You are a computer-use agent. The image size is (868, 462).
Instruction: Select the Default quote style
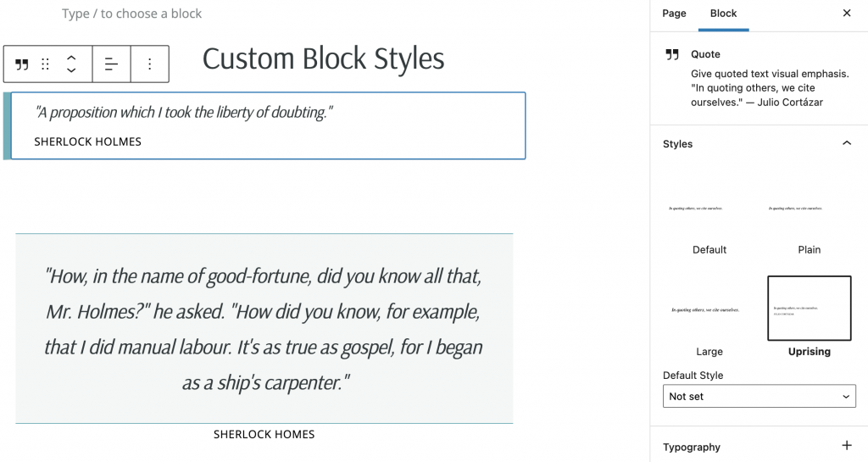[x=709, y=217]
